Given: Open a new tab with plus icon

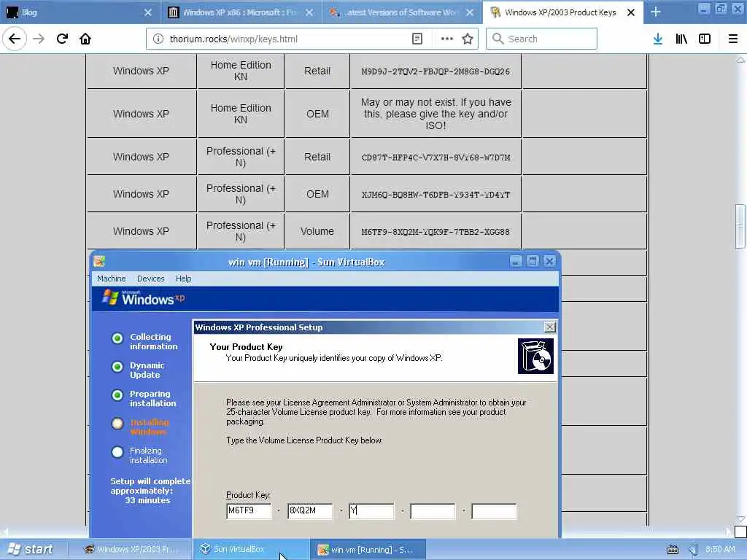Looking at the screenshot, I should point(656,12).
